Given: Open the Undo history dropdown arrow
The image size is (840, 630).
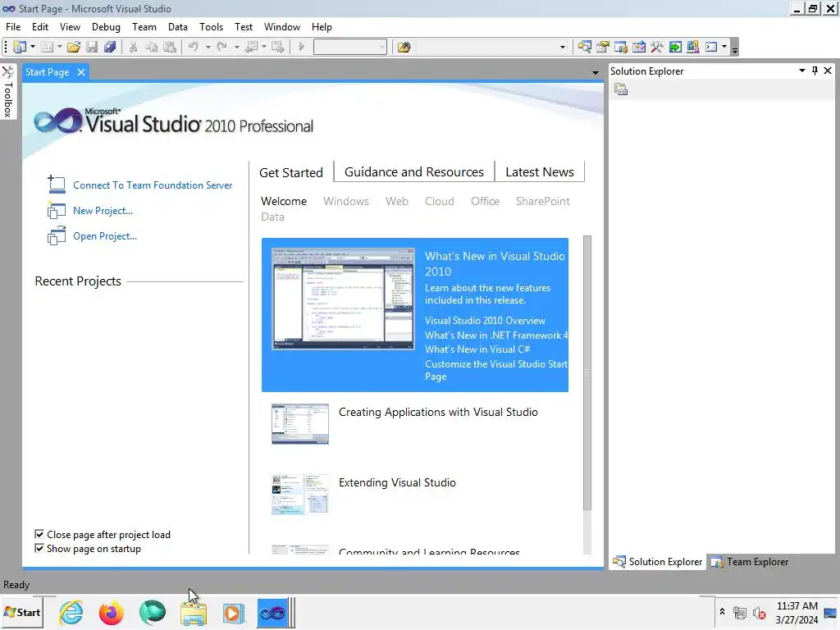Looking at the screenshot, I should (208, 47).
